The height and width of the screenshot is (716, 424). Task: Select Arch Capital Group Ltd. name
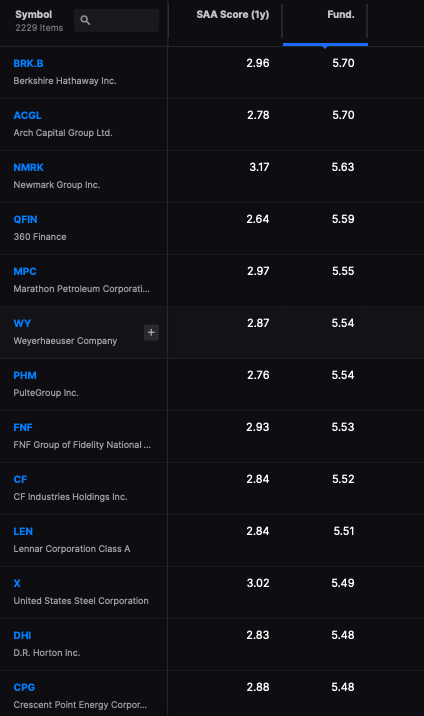click(63, 133)
